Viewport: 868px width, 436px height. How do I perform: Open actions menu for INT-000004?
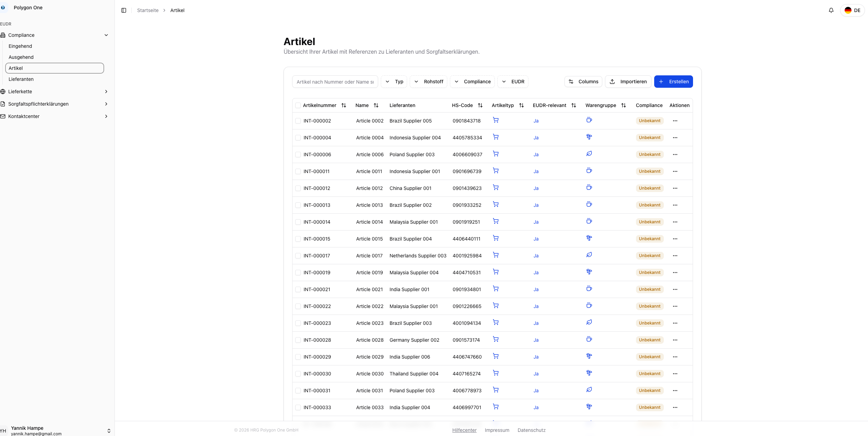click(x=675, y=138)
